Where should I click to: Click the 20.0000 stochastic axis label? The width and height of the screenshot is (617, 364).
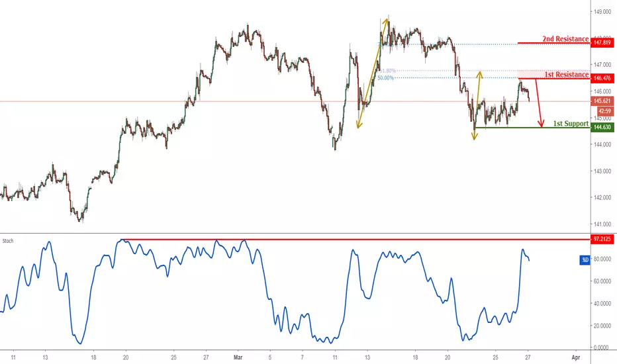(602, 326)
